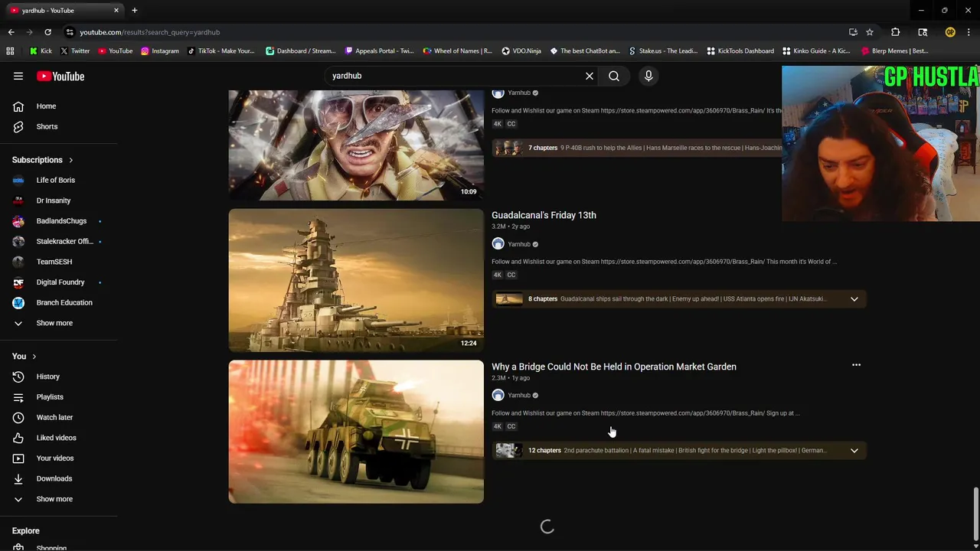Open Chrome three-dot menu
The height and width of the screenshot is (551, 980).
click(x=969, y=32)
